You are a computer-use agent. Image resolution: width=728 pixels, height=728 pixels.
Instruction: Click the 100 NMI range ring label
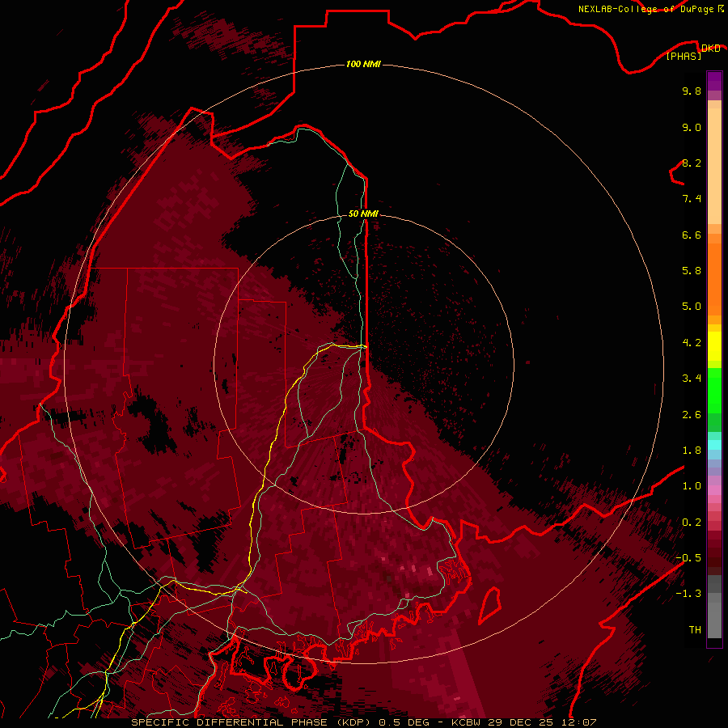(x=363, y=64)
